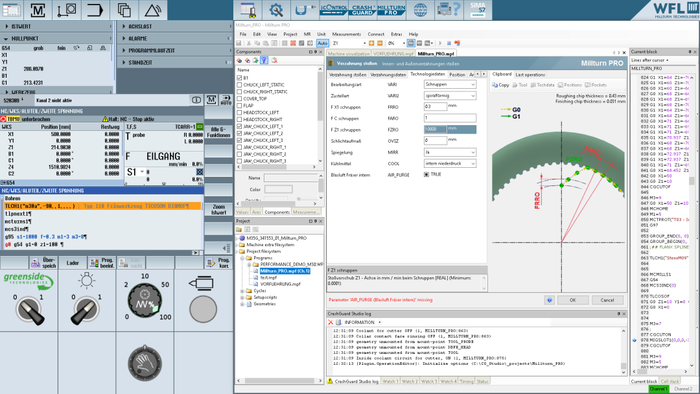Switch to the Last operations tab

[530, 75]
